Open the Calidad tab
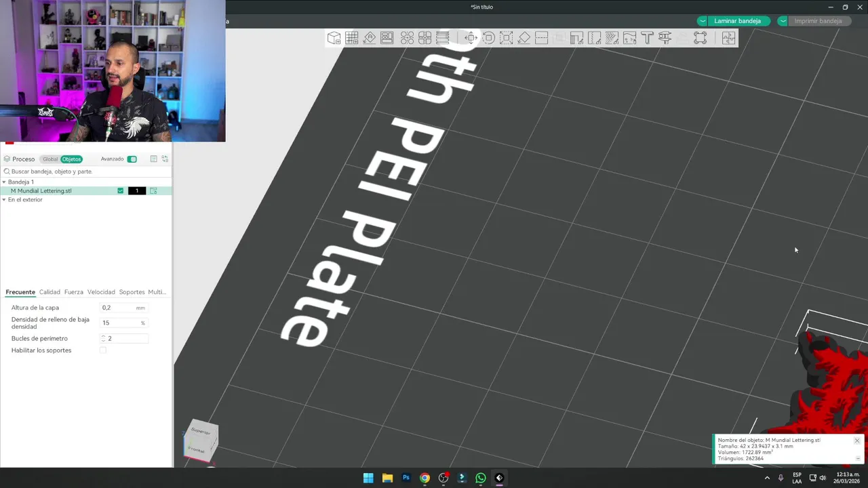868x488 pixels. pos(50,292)
